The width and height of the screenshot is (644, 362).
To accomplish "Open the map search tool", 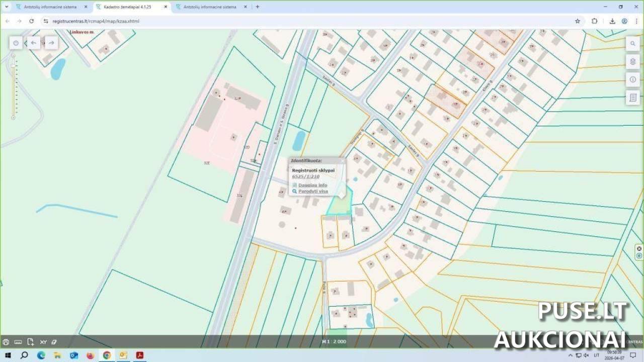I will (633, 44).
